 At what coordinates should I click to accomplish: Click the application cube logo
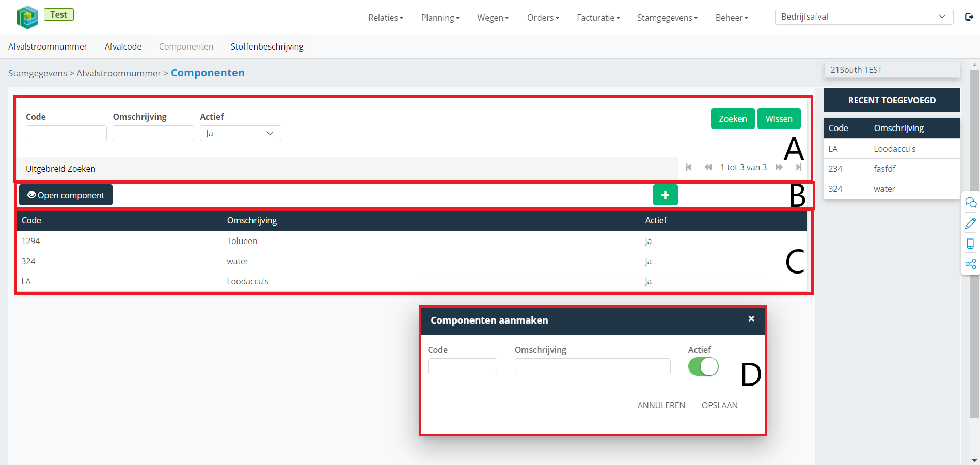(x=27, y=17)
